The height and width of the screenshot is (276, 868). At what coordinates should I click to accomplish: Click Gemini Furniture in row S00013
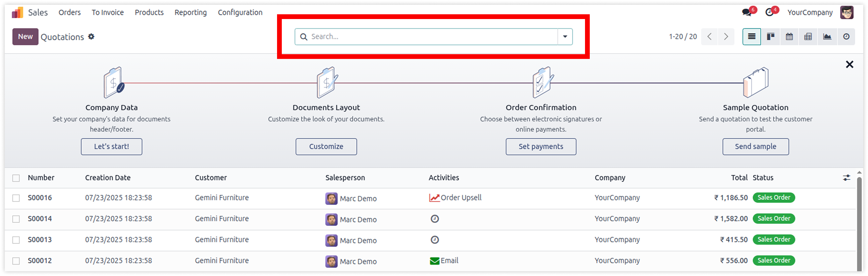(x=222, y=240)
